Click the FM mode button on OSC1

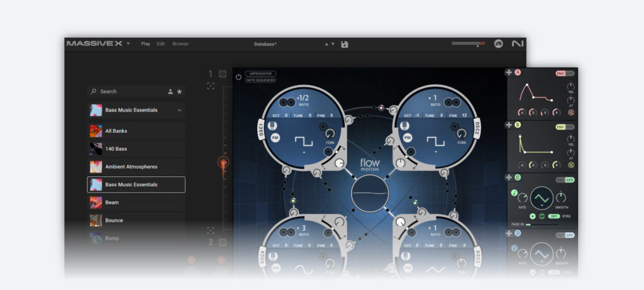pos(275,137)
